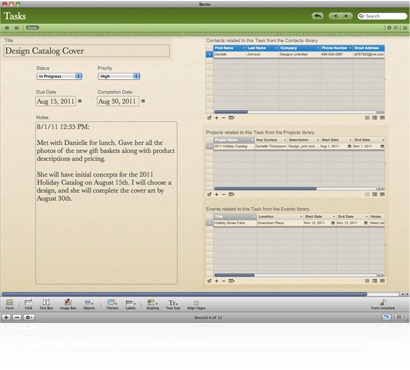
Task: Open the Text Size menu
Action: point(173,304)
